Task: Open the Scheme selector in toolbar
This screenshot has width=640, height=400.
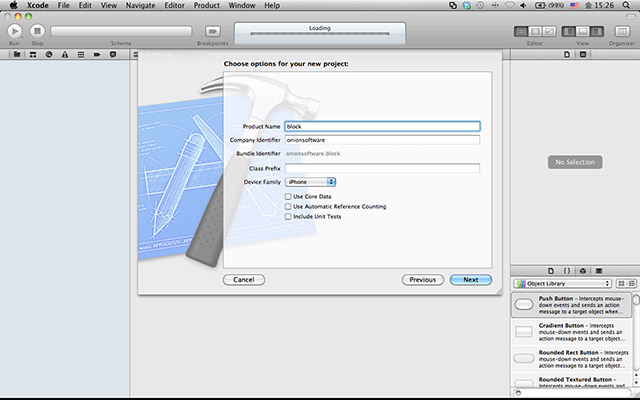Action: 121,31
